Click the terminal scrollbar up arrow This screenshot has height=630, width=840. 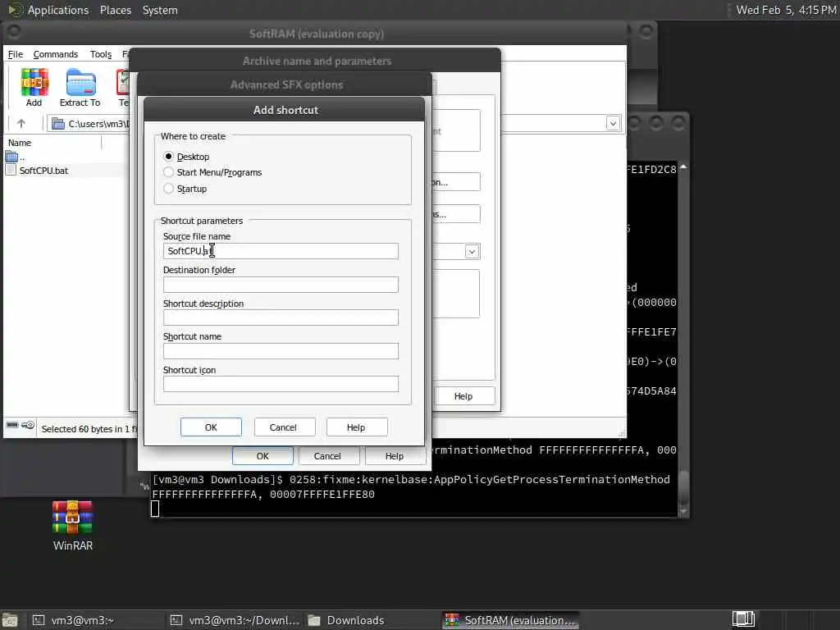coord(683,167)
